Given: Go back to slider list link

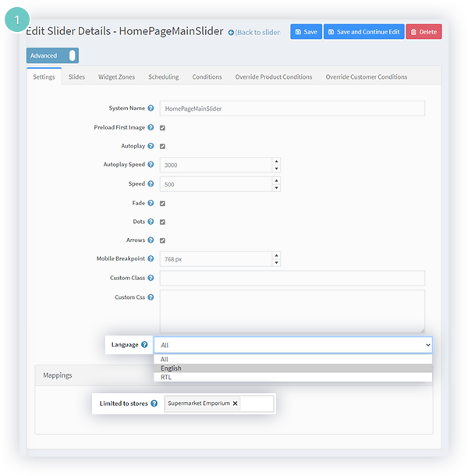Looking at the screenshot, I should pyautogui.click(x=254, y=32).
